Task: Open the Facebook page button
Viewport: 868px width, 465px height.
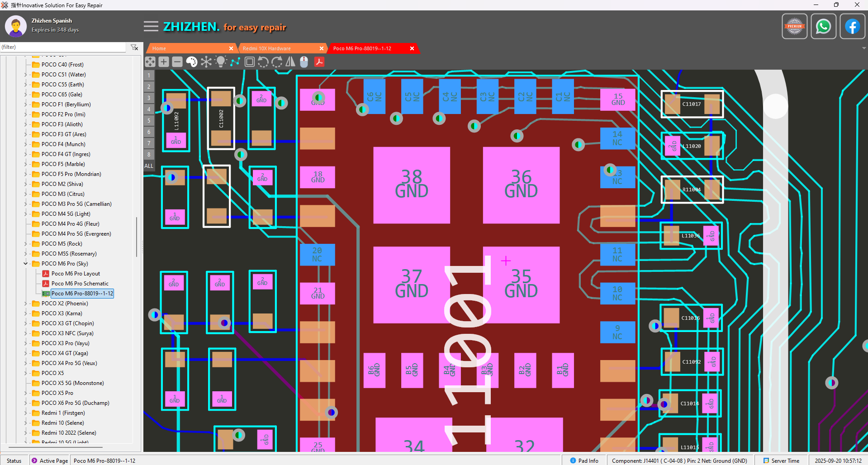Action: [x=853, y=27]
